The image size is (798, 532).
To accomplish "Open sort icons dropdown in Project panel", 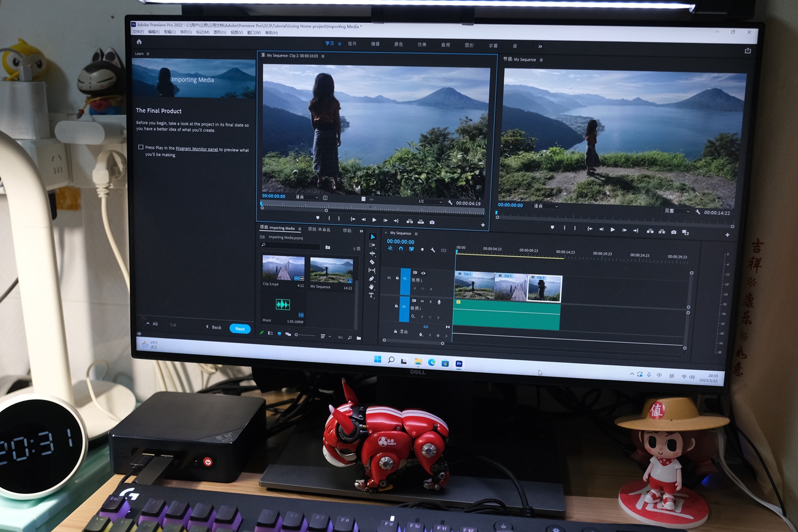I will [x=326, y=336].
